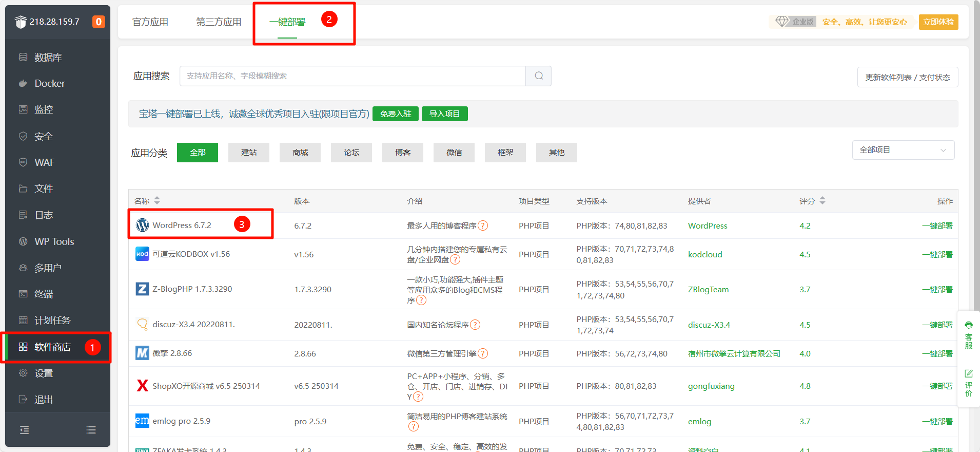The width and height of the screenshot is (980, 452).
Task: Open the 设置 settings gear icon
Action: (x=23, y=373)
